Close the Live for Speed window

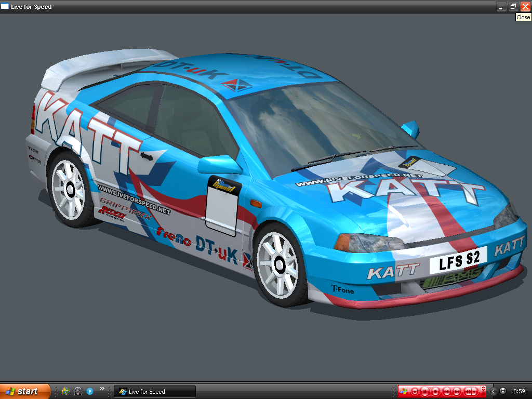(525, 6)
